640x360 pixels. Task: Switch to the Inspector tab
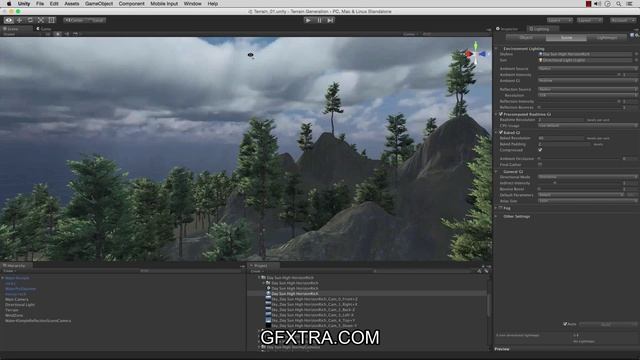pos(507,29)
